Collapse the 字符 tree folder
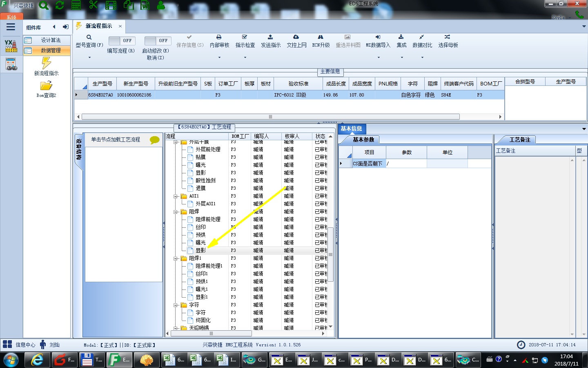The width and height of the screenshot is (588, 368). (x=176, y=305)
